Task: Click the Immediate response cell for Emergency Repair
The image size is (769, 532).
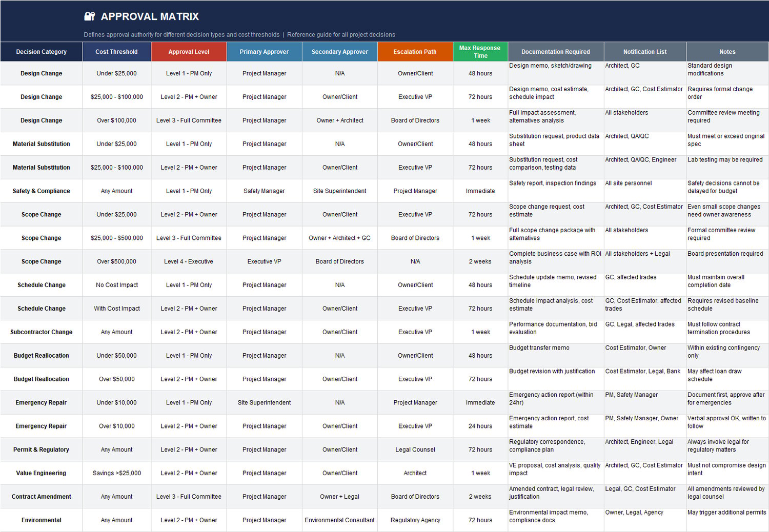Action: (480, 402)
